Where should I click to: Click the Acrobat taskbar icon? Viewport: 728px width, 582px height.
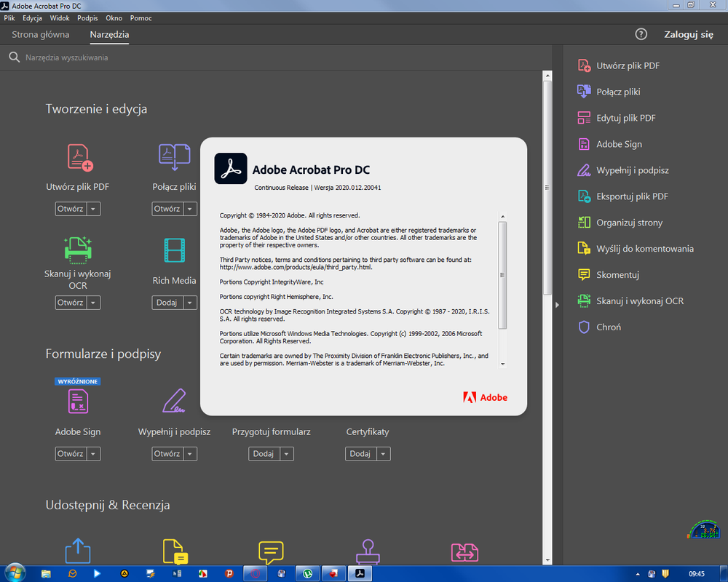(x=360, y=574)
